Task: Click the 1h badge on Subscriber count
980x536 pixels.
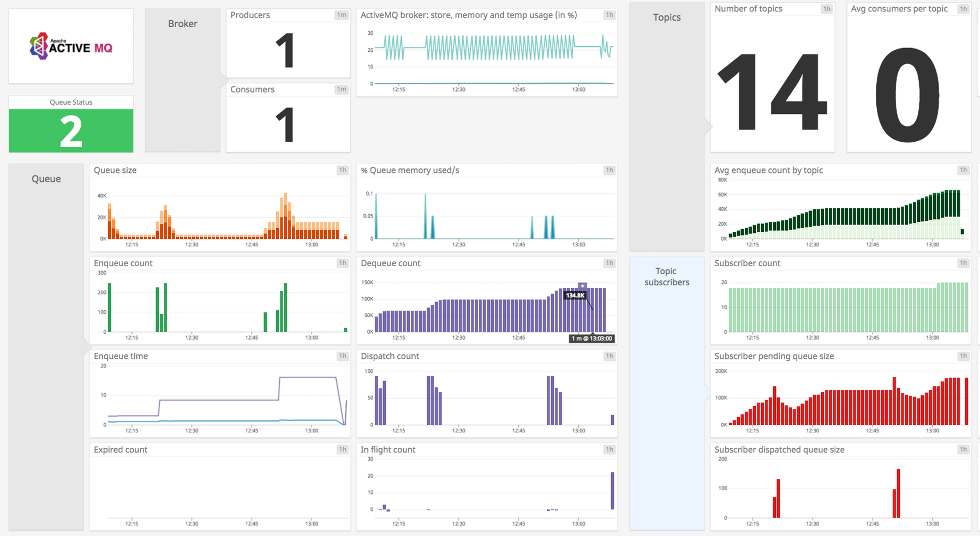Action: tap(963, 263)
